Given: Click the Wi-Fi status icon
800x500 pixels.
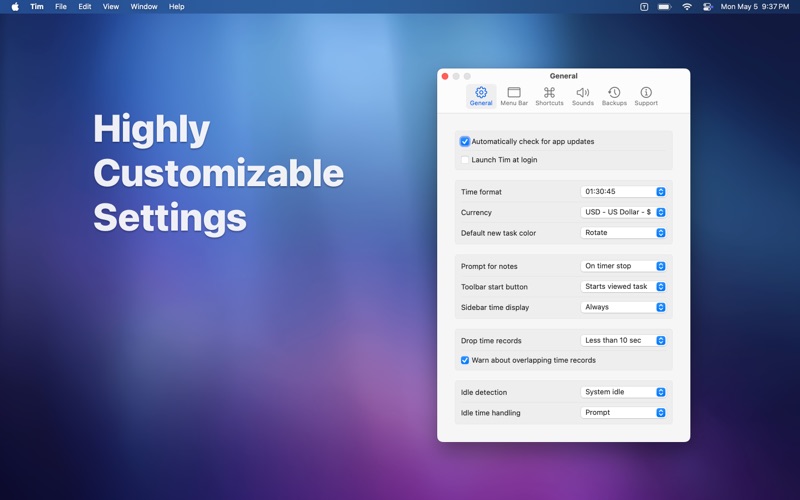Looking at the screenshot, I should point(687,7).
